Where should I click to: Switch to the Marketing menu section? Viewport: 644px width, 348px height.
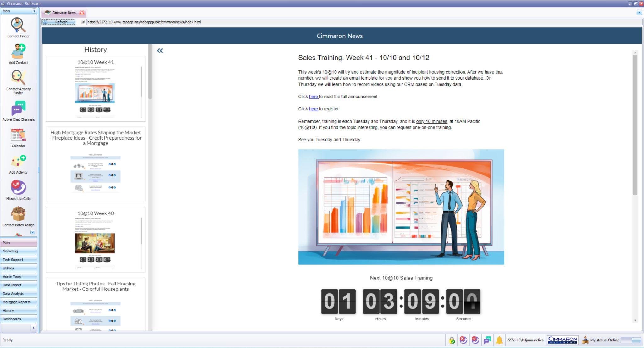pyautogui.click(x=10, y=251)
